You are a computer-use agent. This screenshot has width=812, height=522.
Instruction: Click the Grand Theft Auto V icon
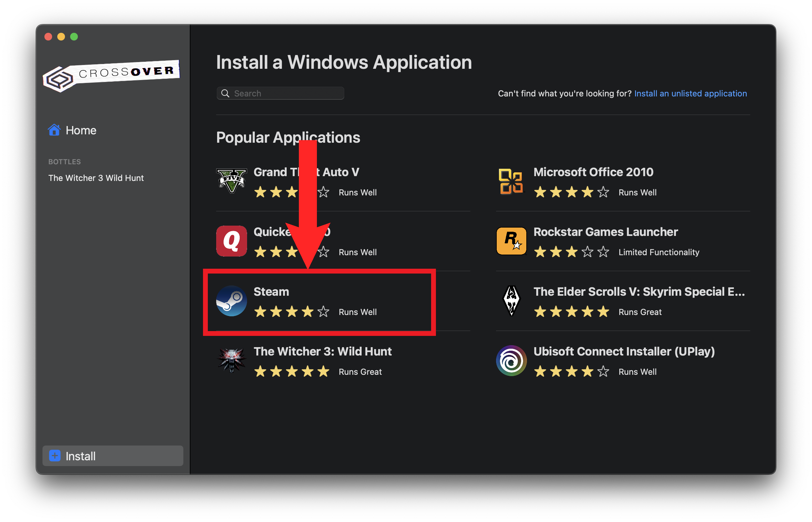[231, 181]
